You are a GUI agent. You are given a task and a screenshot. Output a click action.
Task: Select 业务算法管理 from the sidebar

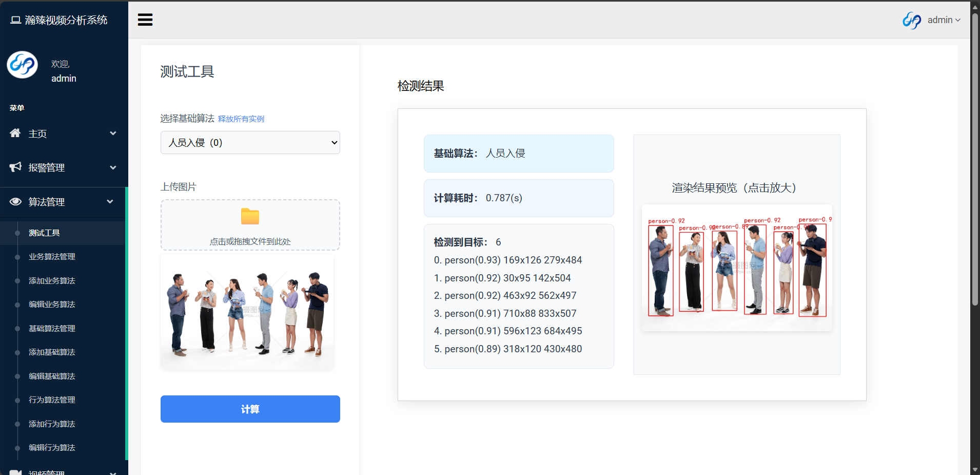pyautogui.click(x=52, y=256)
